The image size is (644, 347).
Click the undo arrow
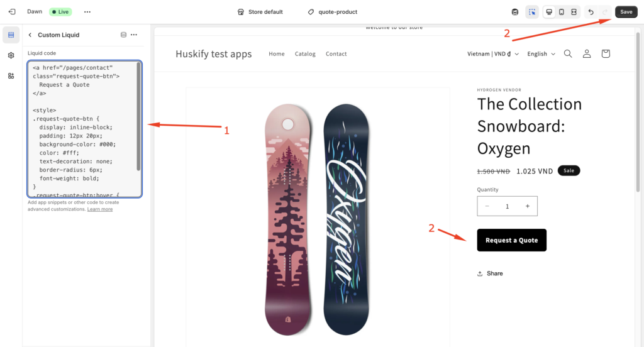pos(591,12)
